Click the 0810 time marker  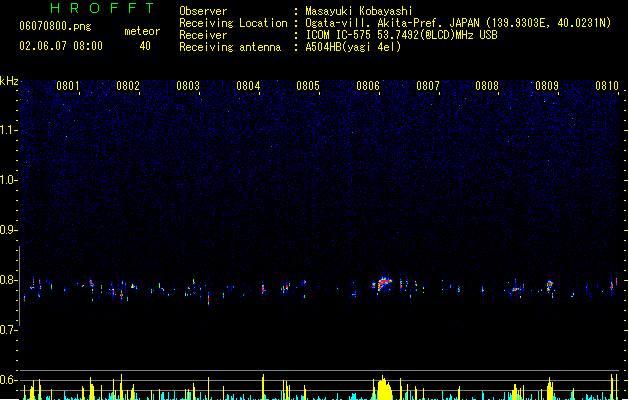click(607, 86)
